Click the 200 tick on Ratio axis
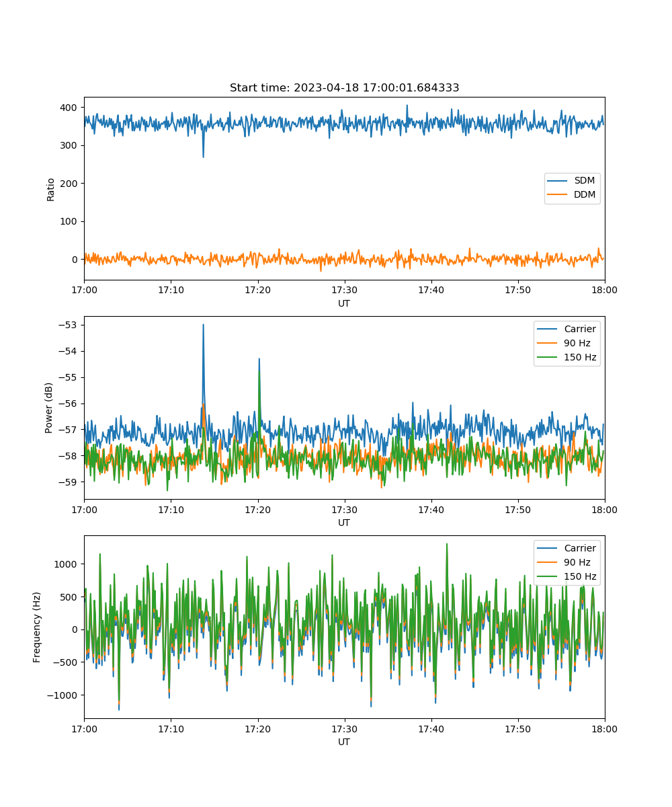The image size is (672, 807). [70, 184]
